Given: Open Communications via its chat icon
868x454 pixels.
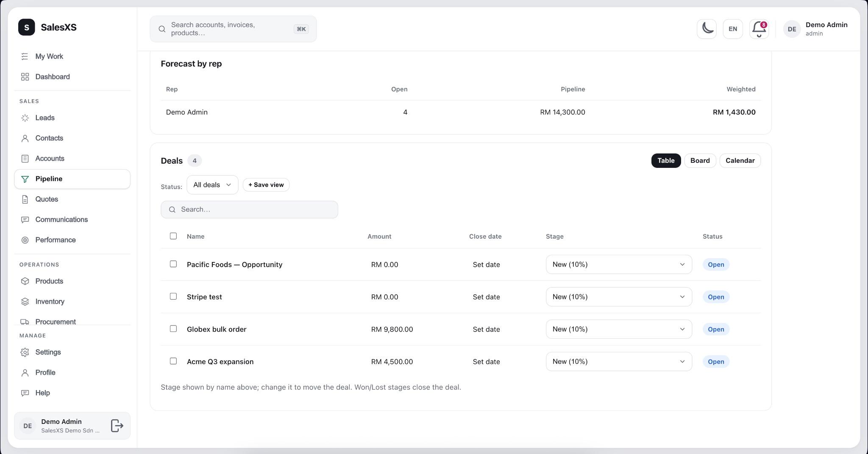Looking at the screenshot, I should (x=25, y=220).
